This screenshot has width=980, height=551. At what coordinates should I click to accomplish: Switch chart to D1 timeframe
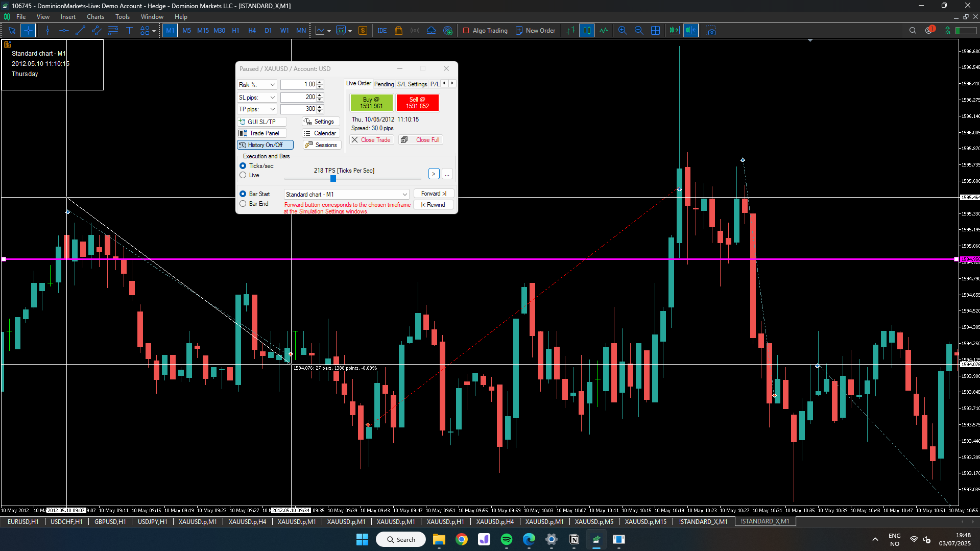click(x=268, y=31)
